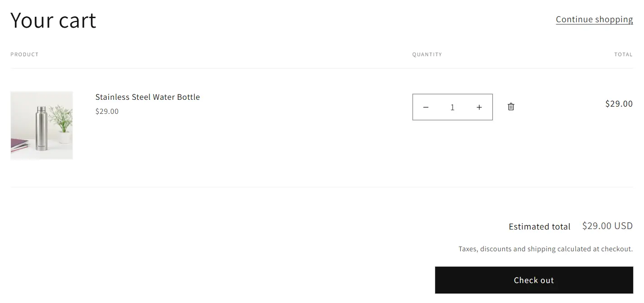Click the minus icon to decrease quantity
This screenshot has width=644, height=303.
(x=426, y=107)
